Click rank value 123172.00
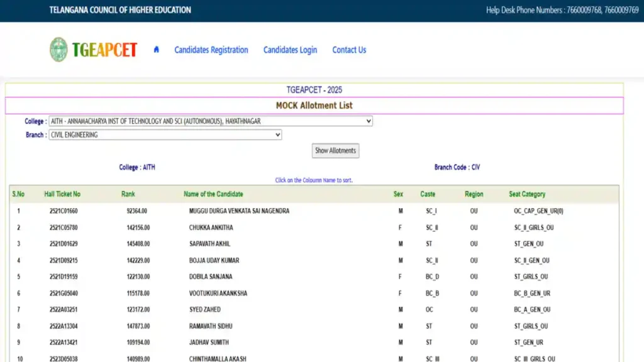 pyautogui.click(x=138, y=309)
